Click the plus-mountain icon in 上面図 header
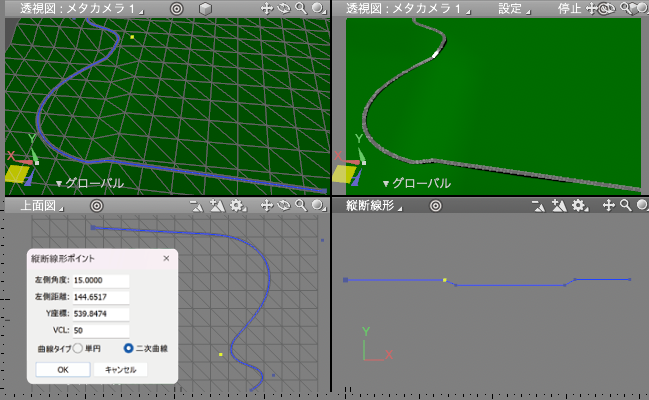The height and width of the screenshot is (400, 649). coord(217,206)
